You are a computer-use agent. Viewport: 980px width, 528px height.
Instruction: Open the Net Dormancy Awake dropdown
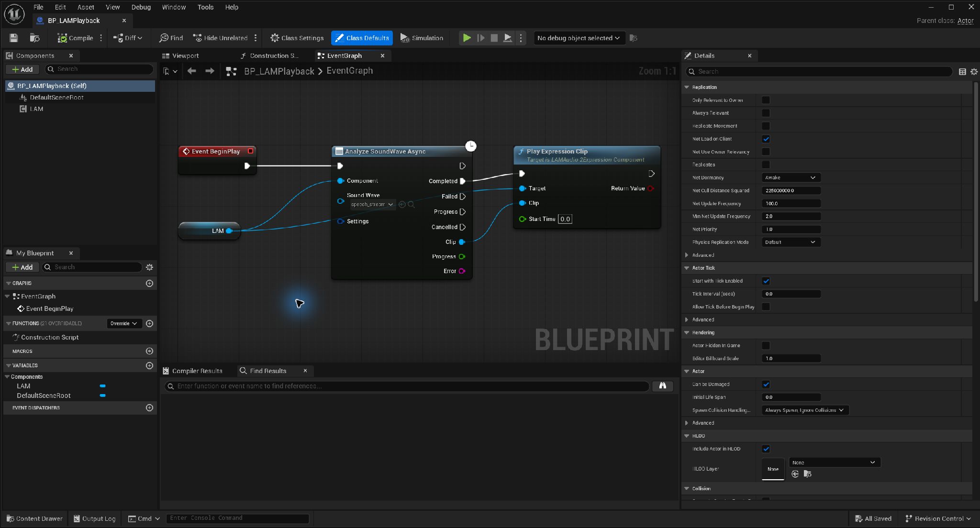click(x=791, y=177)
